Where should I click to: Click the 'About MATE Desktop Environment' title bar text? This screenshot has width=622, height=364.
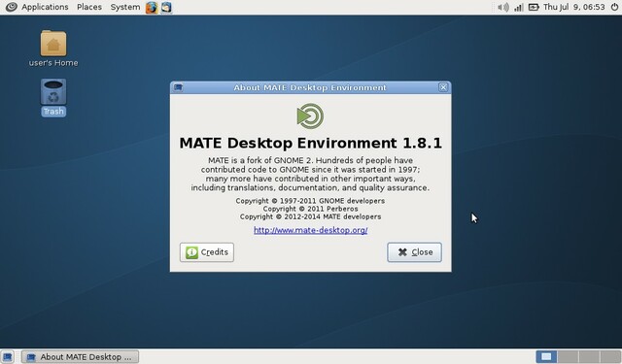coord(310,87)
